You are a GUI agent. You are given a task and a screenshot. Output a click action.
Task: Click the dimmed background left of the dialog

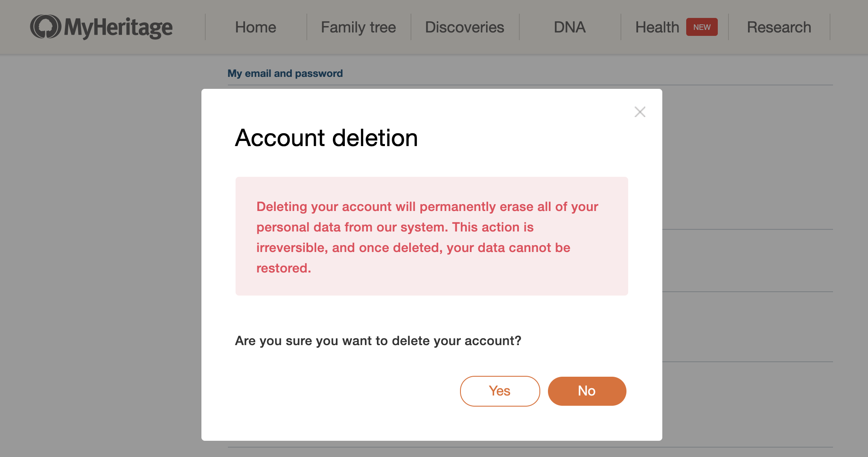100,256
